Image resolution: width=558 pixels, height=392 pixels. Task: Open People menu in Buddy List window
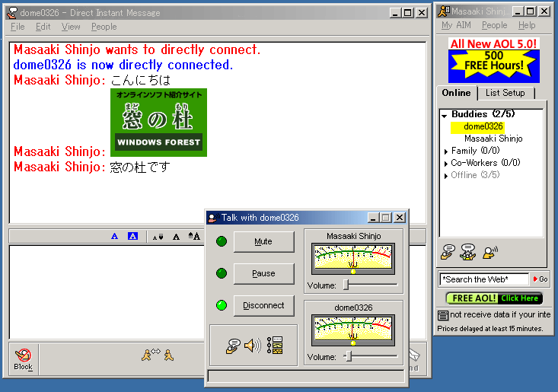pyautogui.click(x=494, y=25)
